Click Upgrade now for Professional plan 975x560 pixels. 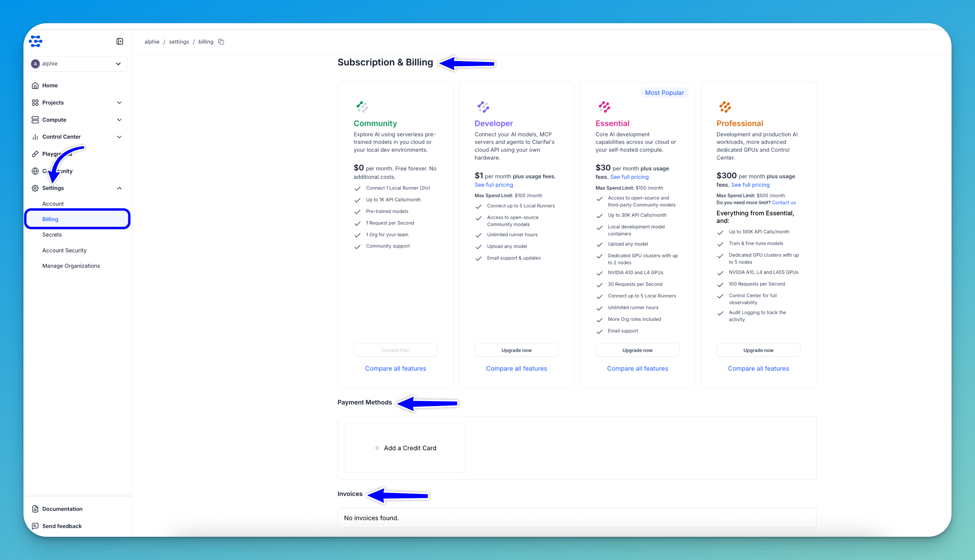(x=758, y=350)
